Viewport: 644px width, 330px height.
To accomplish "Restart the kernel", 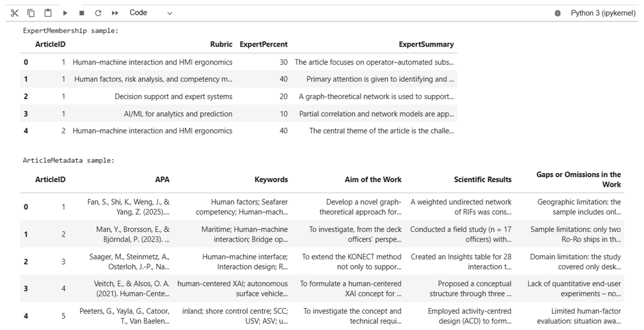I will pyautogui.click(x=98, y=13).
